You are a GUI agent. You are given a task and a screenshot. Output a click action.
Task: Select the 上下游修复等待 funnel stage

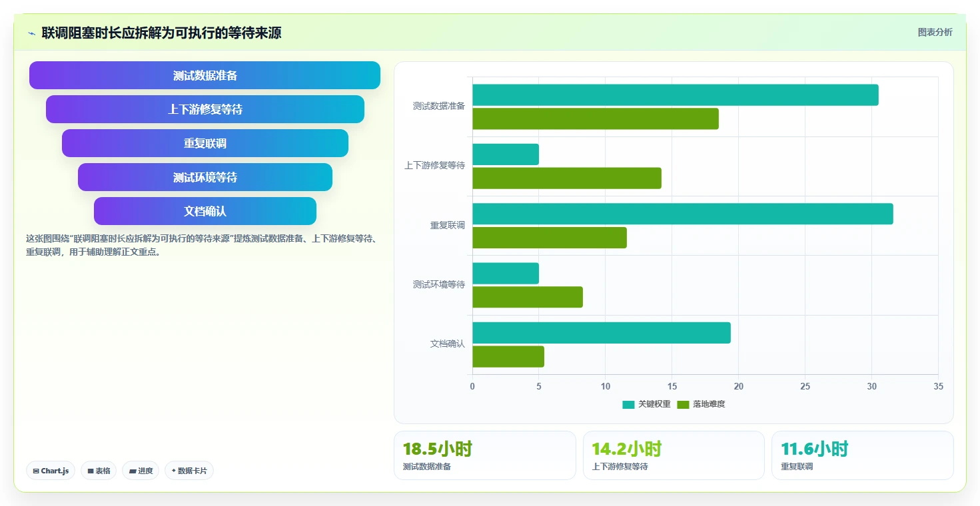click(205, 109)
